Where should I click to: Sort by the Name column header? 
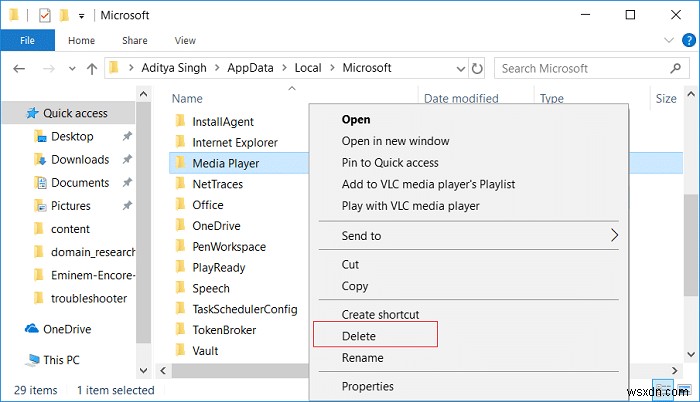[187, 98]
